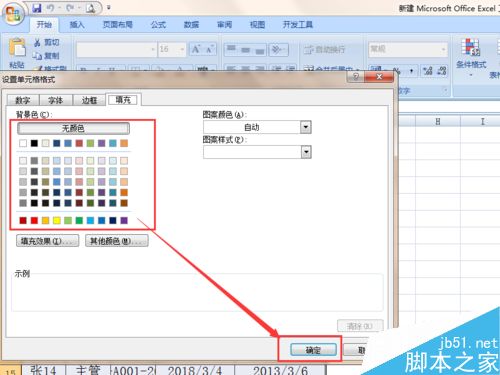Switch to the 插入 ribbon tab

coord(77,24)
